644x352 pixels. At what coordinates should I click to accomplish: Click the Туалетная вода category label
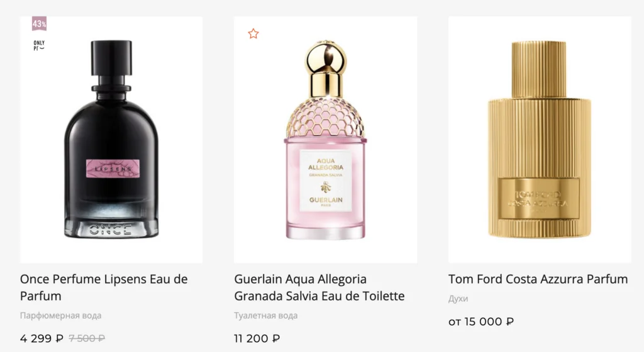(x=266, y=315)
